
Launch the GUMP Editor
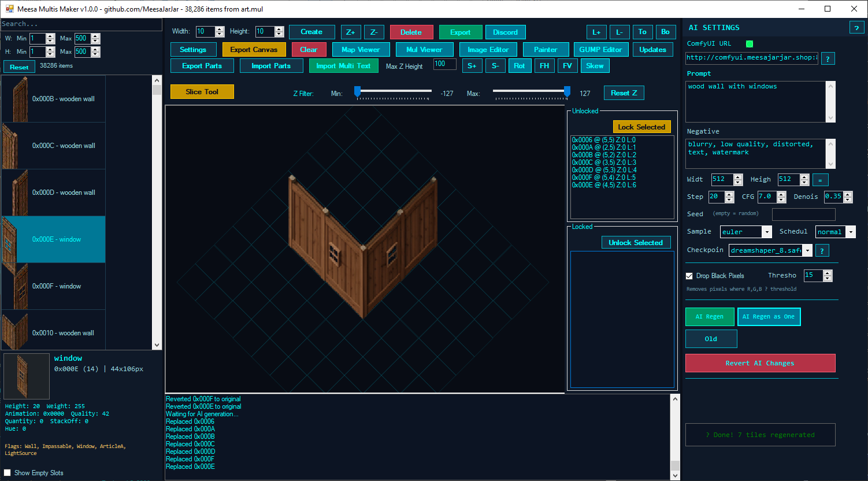[601, 50]
